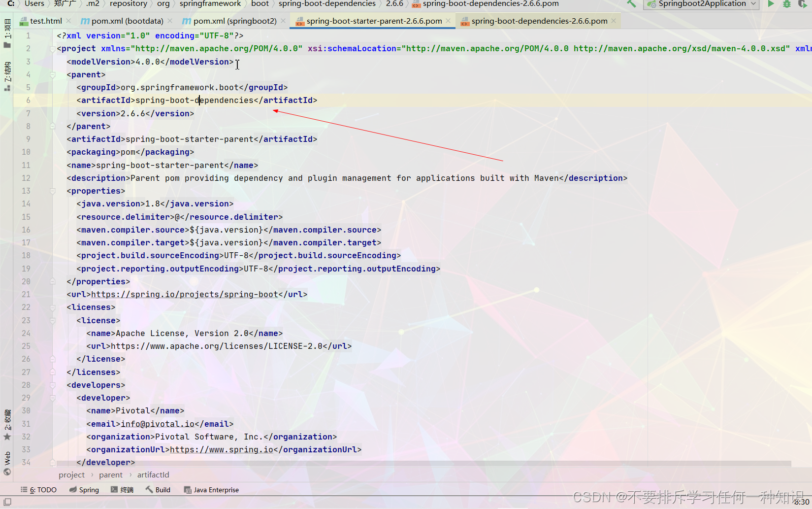Open TODO tool window
This screenshot has height=509, width=812.
coord(38,490)
